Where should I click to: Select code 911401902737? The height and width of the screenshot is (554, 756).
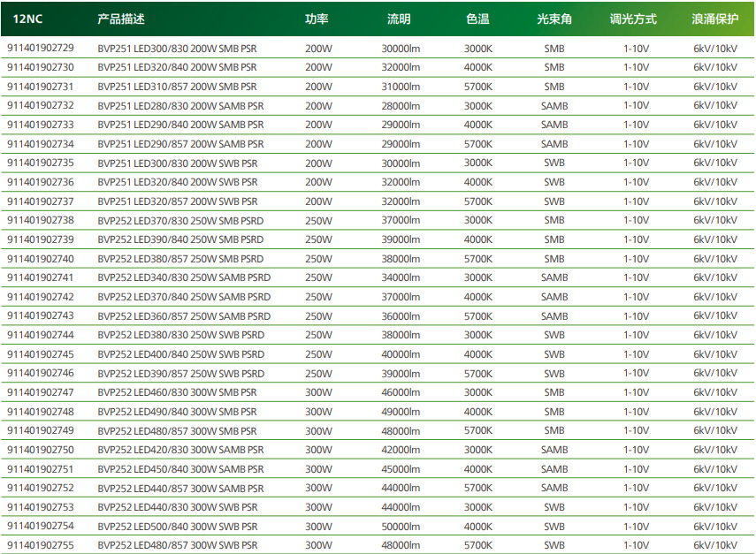pyautogui.click(x=41, y=201)
